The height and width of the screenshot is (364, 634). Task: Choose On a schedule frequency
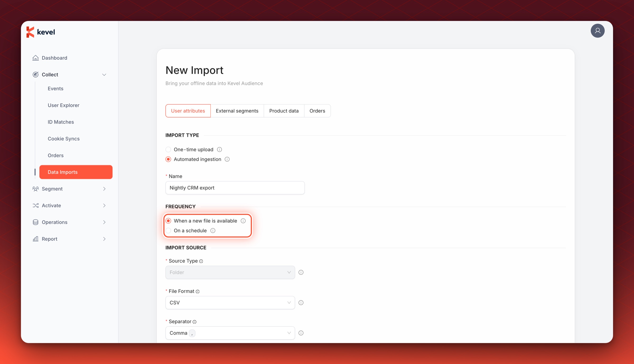pos(168,231)
